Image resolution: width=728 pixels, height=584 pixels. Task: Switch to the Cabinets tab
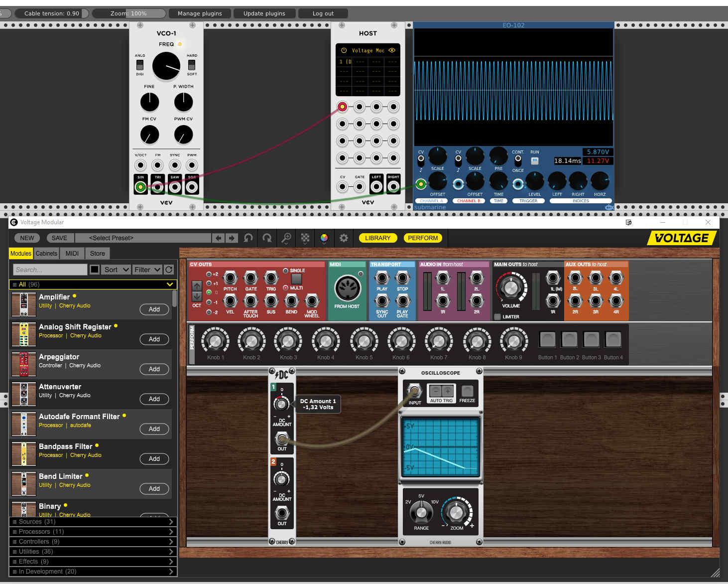[x=46, y=254]
